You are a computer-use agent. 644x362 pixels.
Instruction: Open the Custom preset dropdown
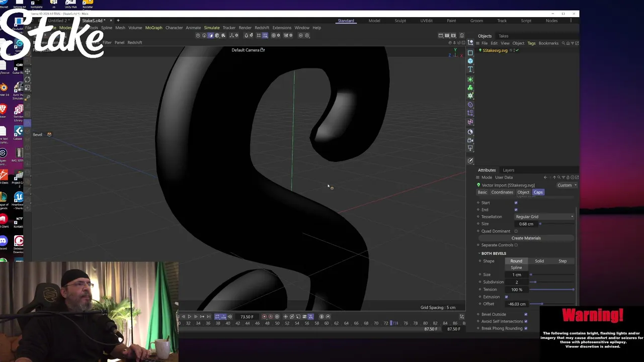click(x=567, y=185)
